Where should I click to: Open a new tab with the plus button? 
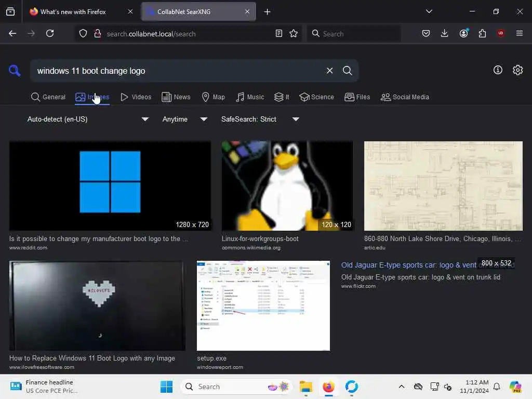click(268, 12)
